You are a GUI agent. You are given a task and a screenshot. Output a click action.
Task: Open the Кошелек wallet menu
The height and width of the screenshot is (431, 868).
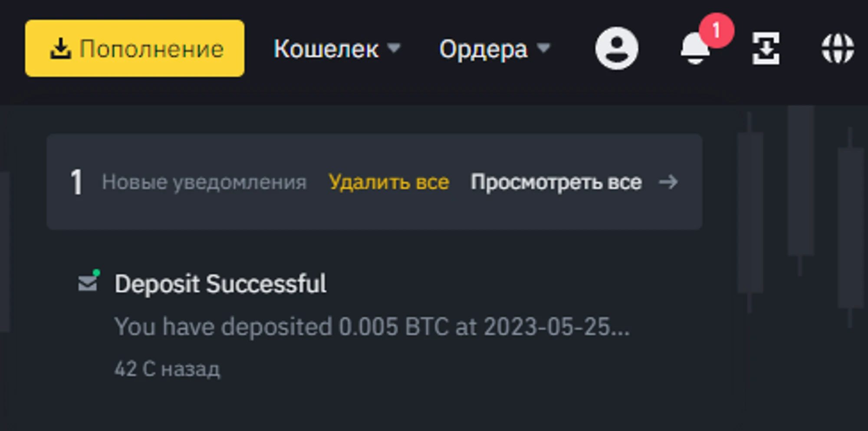pyautogui.click(x=325, y=49)
